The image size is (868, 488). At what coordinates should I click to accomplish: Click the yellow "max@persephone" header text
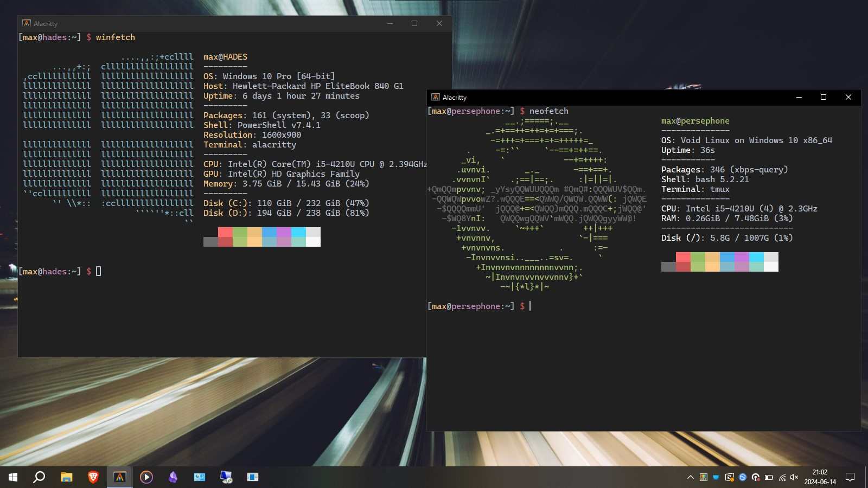pos(695,121)
